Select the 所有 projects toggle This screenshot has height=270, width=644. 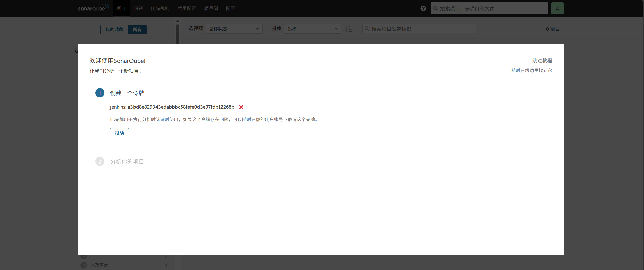pos(137,30)
